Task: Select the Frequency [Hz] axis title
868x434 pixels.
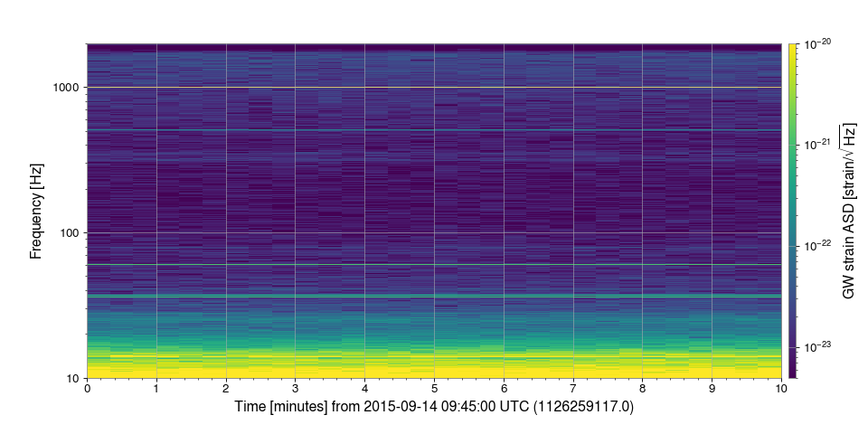Action: [36, 211]
